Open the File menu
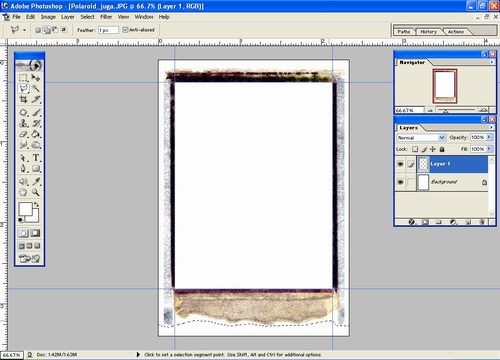The width and height of the screenshot is (500, 360). (x=16, y=17)
